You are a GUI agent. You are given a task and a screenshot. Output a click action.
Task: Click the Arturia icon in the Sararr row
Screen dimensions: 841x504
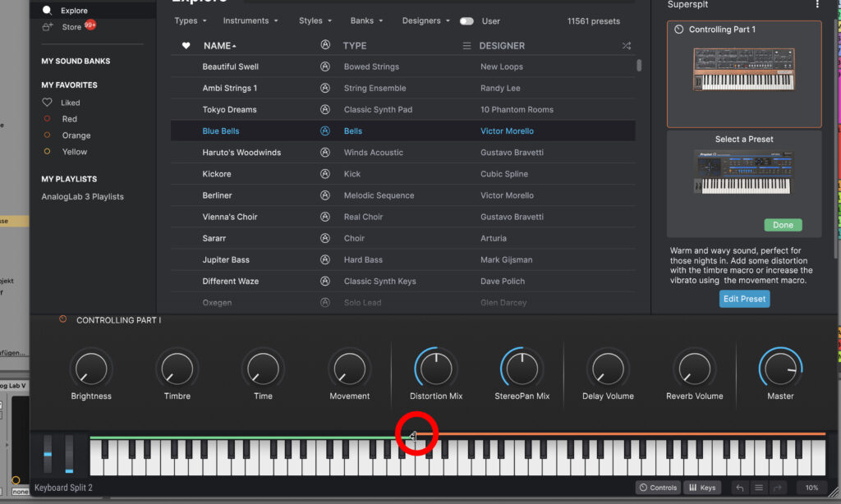tap(325, 238)
